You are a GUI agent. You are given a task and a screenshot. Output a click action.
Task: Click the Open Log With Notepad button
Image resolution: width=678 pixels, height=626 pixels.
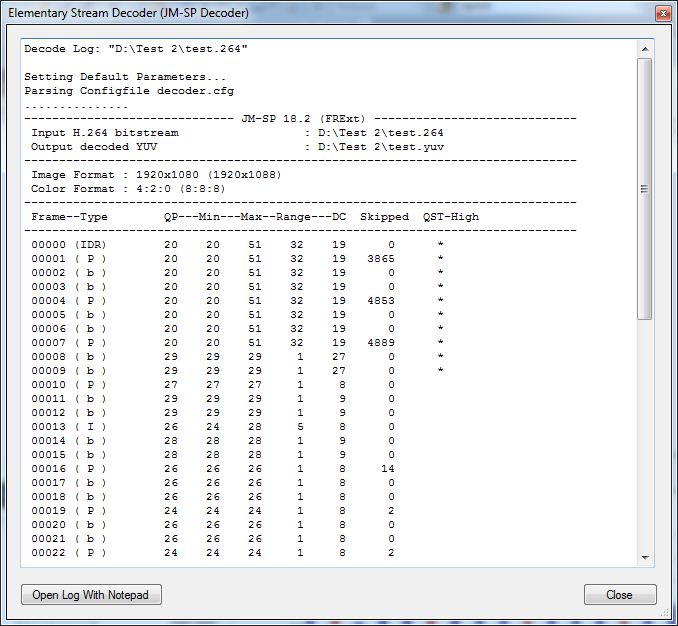[91, 595]
